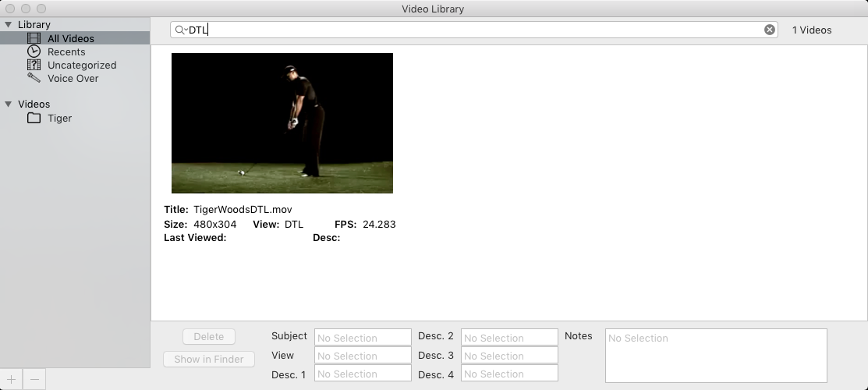Click the search magnifier icon

coord(180,30)
